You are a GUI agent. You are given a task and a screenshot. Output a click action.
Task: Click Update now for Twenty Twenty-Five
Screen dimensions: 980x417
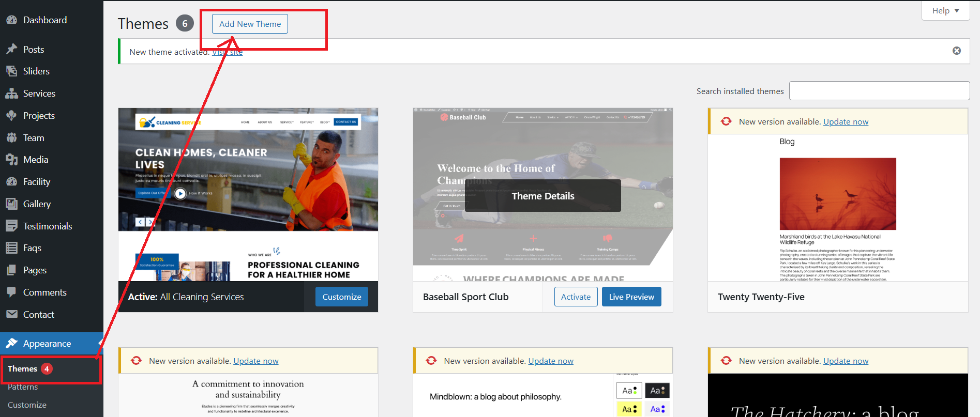(x=846, y=122)
